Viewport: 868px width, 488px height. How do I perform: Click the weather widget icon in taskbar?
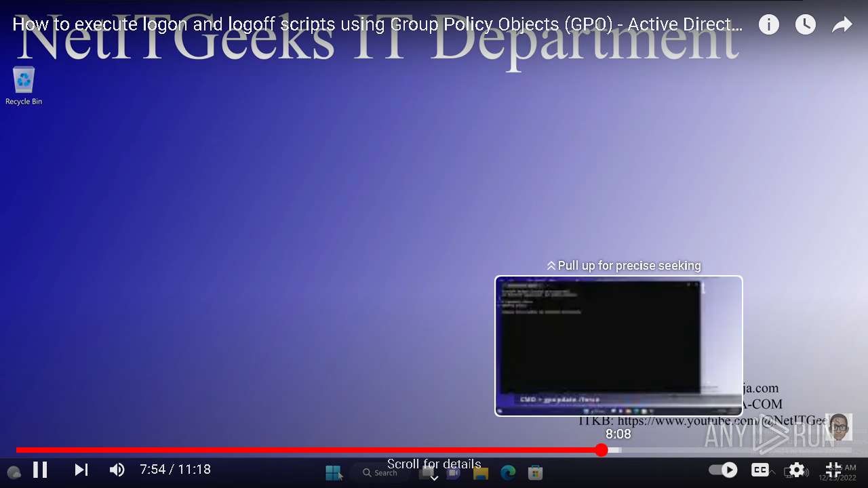pos(14,472)
